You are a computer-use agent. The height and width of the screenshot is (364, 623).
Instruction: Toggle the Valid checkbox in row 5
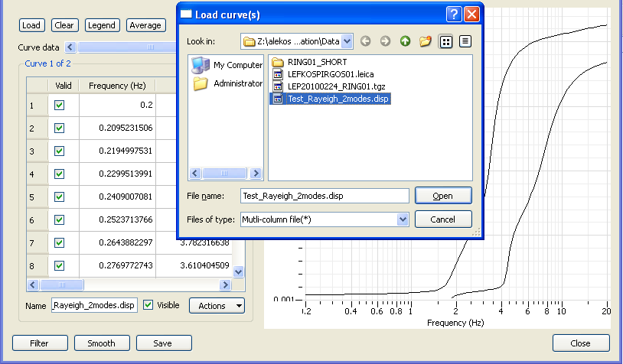pos(60,197)
